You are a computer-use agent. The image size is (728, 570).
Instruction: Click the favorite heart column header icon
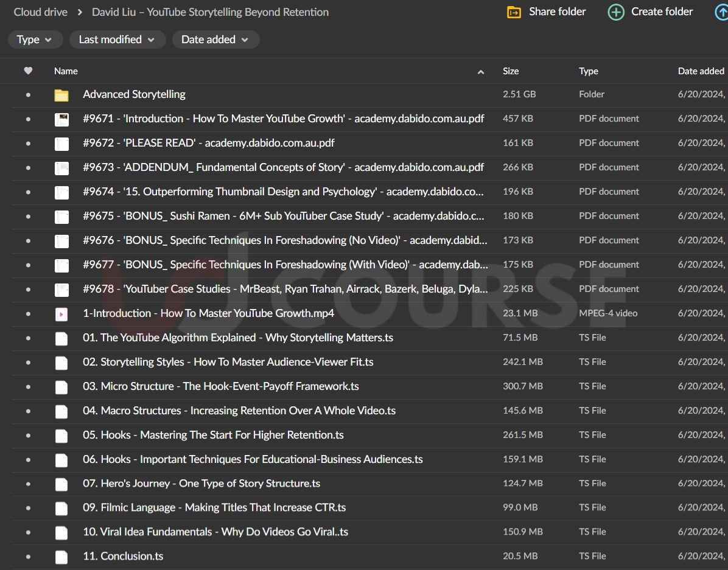click(28, 71)
